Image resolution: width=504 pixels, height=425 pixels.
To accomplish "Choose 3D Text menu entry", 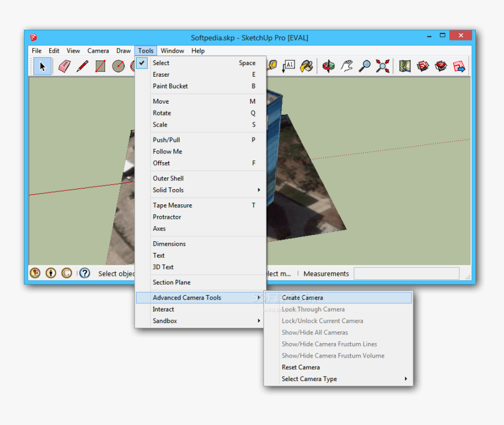I will click(x=200, y=267).
